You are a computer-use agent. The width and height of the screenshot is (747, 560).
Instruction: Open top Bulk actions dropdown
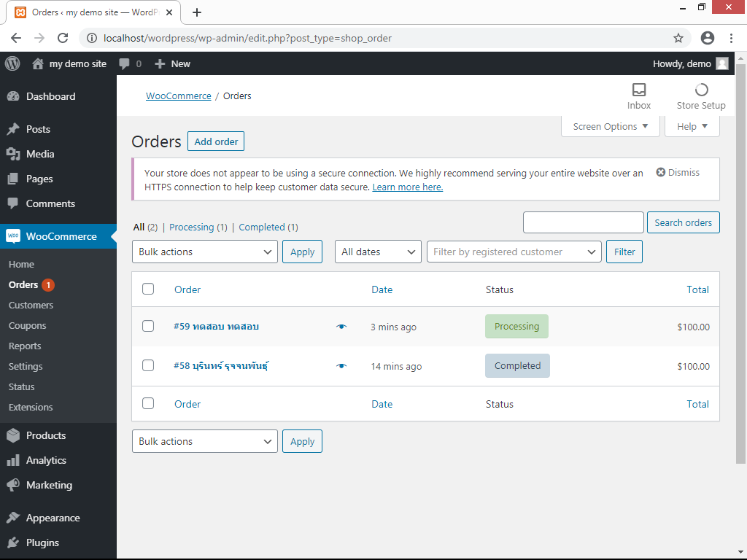coord(205,252)
